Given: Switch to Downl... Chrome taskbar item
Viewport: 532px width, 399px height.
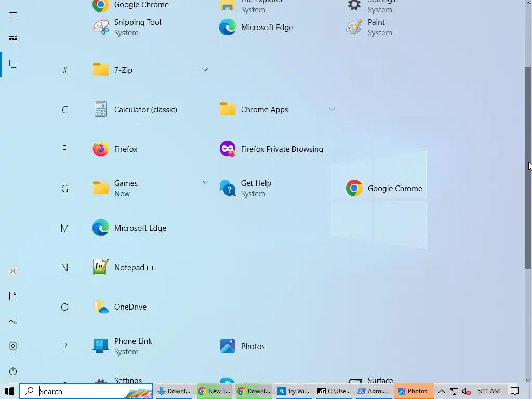Looking at the screenshot, I should click(254, 391).
